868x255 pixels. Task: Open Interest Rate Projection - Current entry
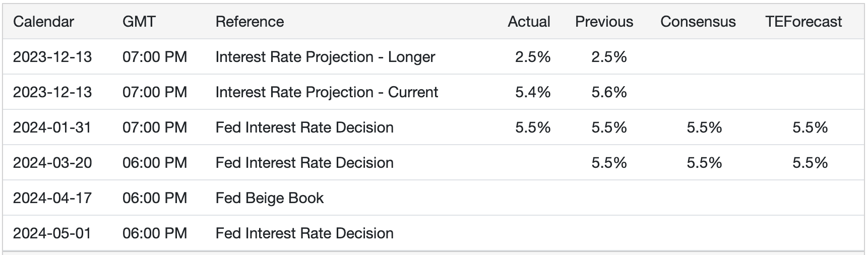(x=327, y=92)
